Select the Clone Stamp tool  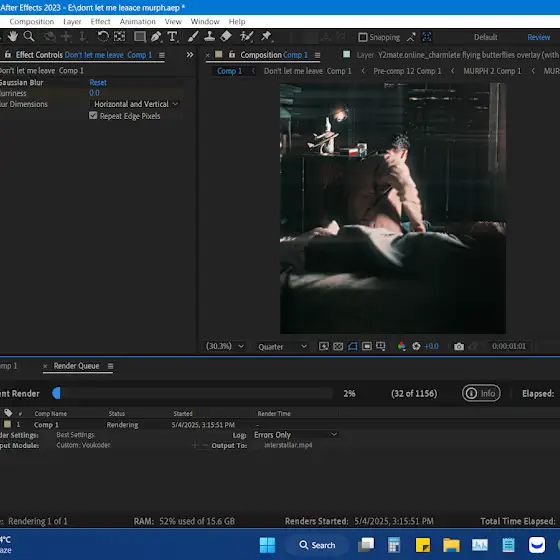(x=209, y=36)
